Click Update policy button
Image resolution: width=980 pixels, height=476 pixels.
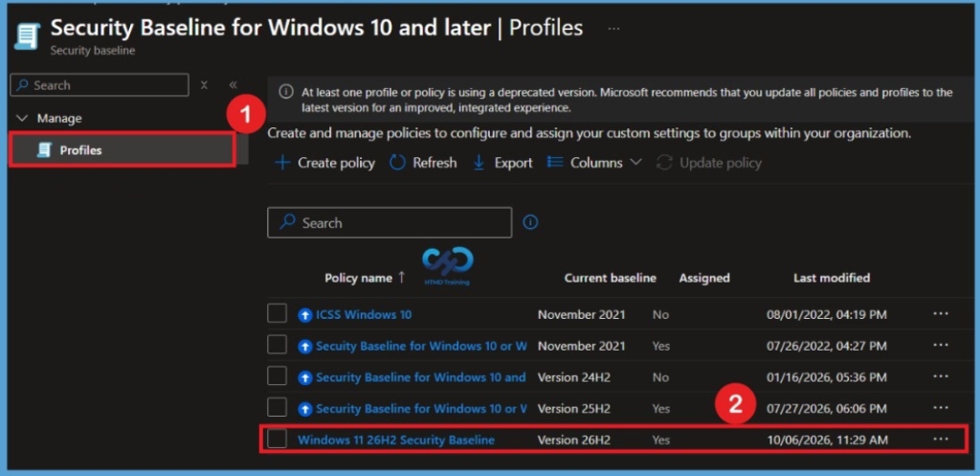[709, 163]
